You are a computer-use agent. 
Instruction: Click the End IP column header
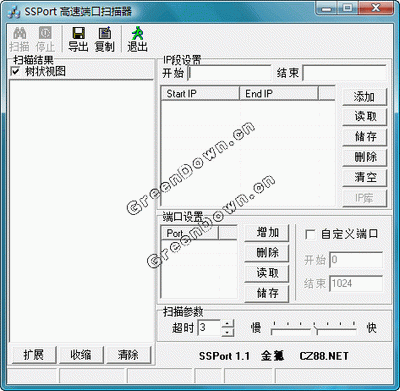click(x=279, y=93)
